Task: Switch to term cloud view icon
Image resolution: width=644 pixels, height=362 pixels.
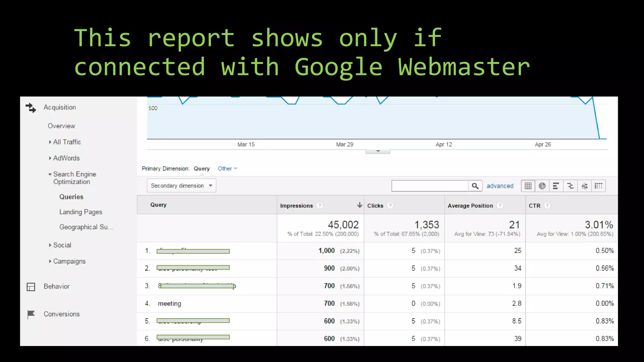Action: pyautogui.click(x=585, y=186)
